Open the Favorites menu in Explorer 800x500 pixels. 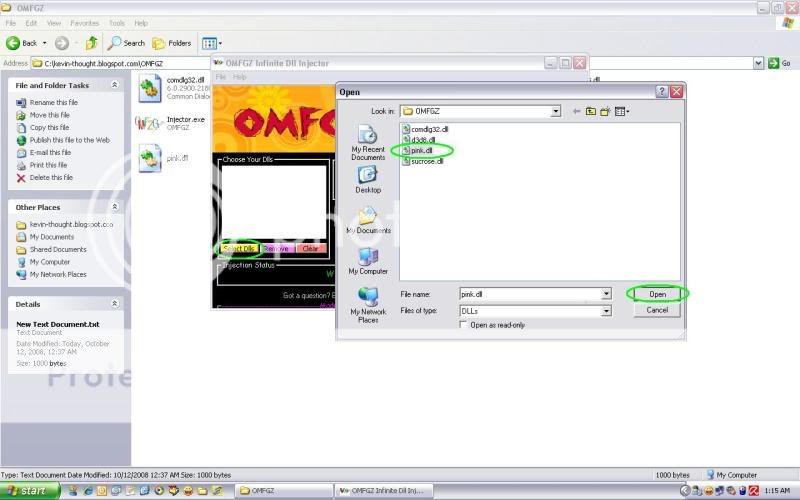[84, 23]
